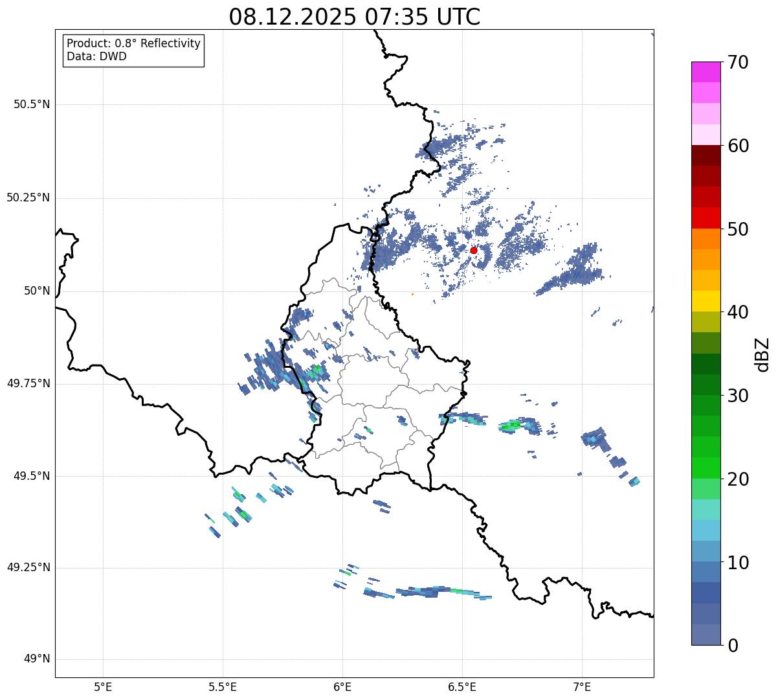Click the plot title '08.12.2025 07:35 UTC'
778x700 pixels.
(355, 17)
